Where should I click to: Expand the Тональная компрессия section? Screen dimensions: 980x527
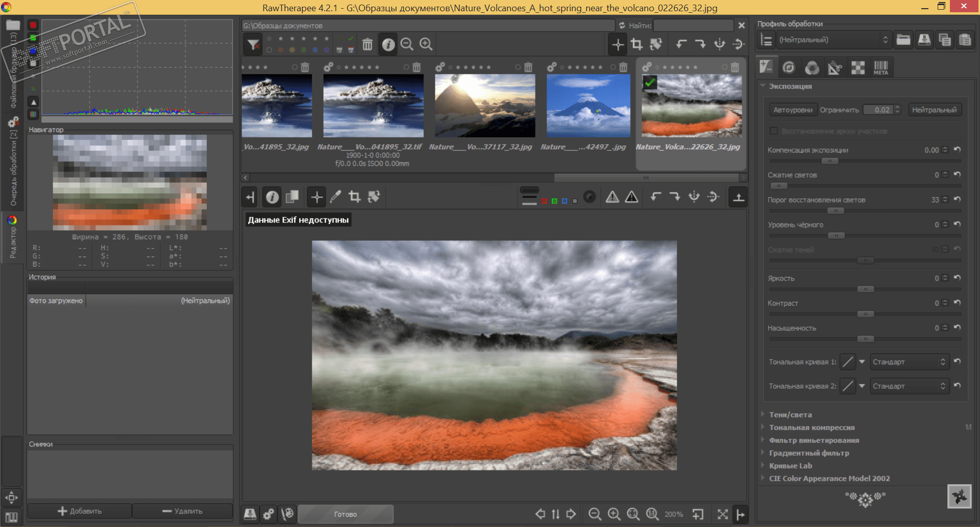click(x=812, y=428)
